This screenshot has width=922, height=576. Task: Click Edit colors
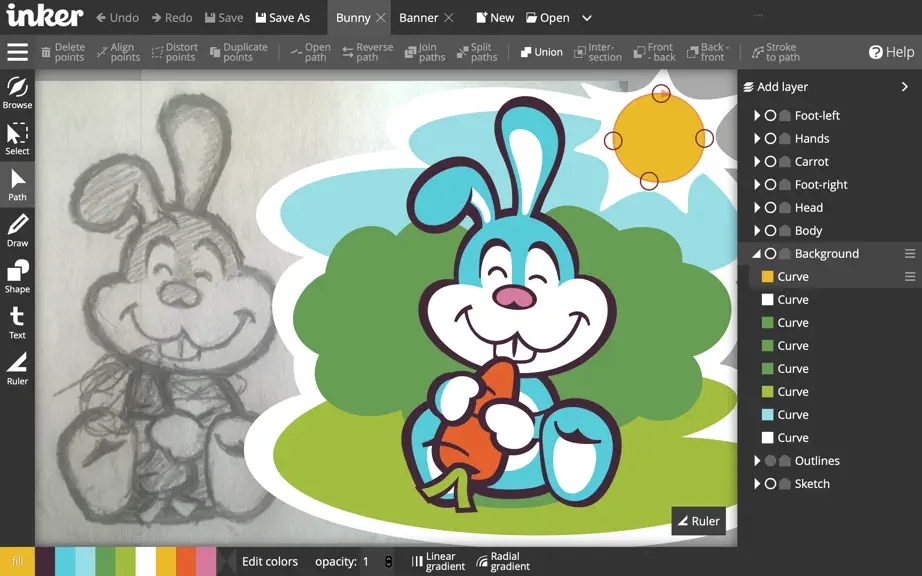tap(270, 561)
